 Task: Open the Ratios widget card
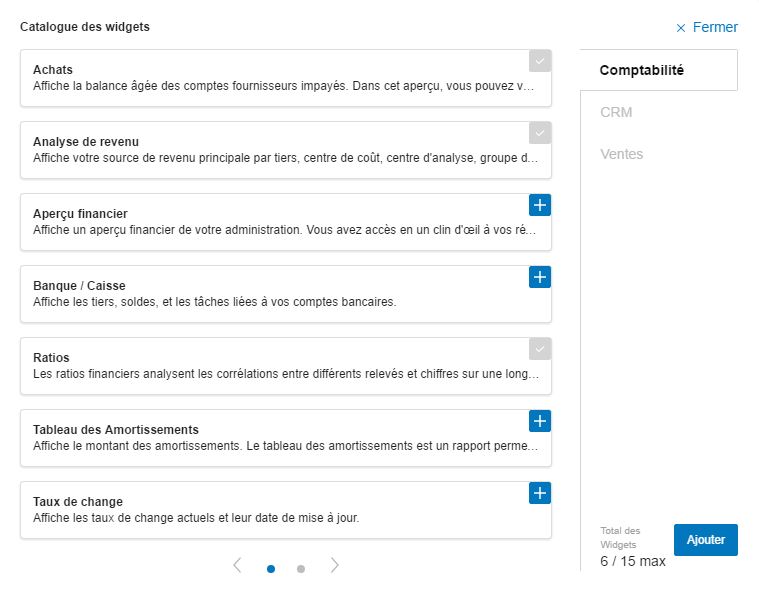(x=286, y=366)
